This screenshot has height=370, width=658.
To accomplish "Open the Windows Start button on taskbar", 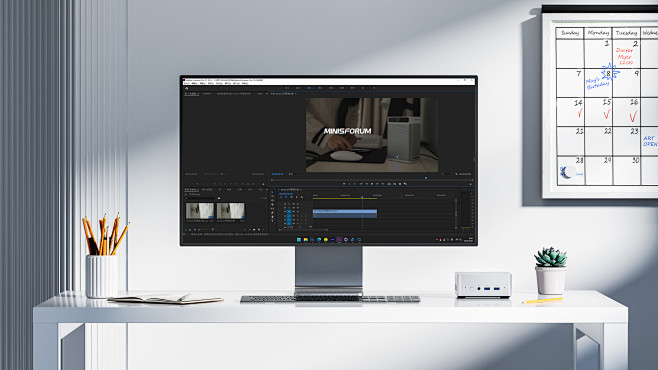I will pyautogui.click(x=299, y=240).
